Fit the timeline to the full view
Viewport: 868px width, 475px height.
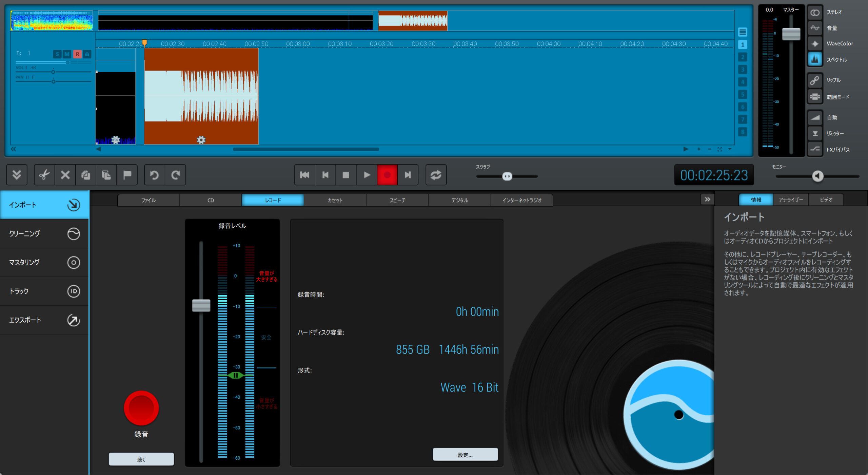tap(719, 149)
